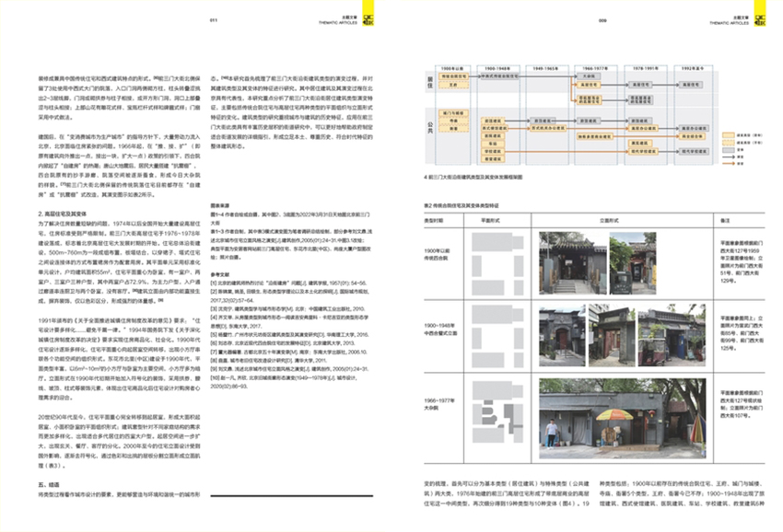Click the 1900–1948年 floor plan drawing

494,332
